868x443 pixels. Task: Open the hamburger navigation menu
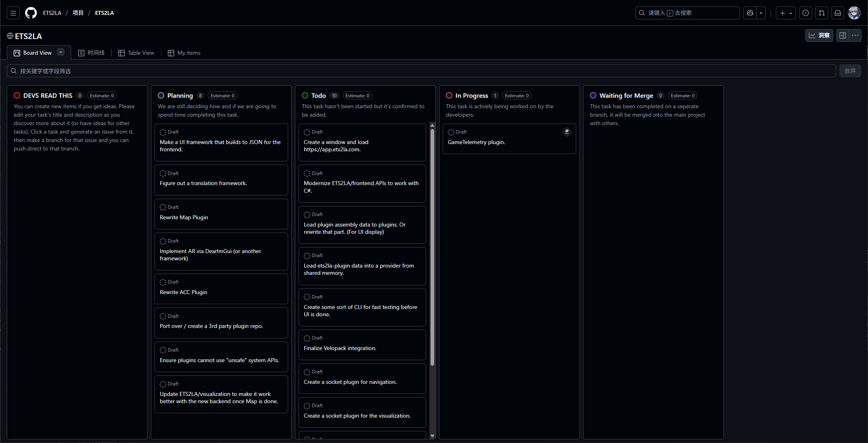(x=13, y=13)
